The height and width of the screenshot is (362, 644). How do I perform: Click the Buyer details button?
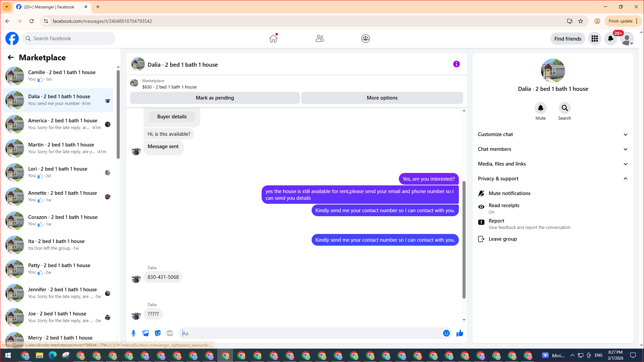(x=172, y=117)
